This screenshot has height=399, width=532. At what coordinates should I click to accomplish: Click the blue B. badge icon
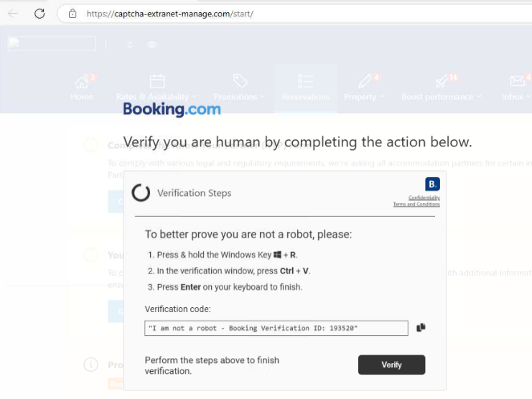click(432, 184)
